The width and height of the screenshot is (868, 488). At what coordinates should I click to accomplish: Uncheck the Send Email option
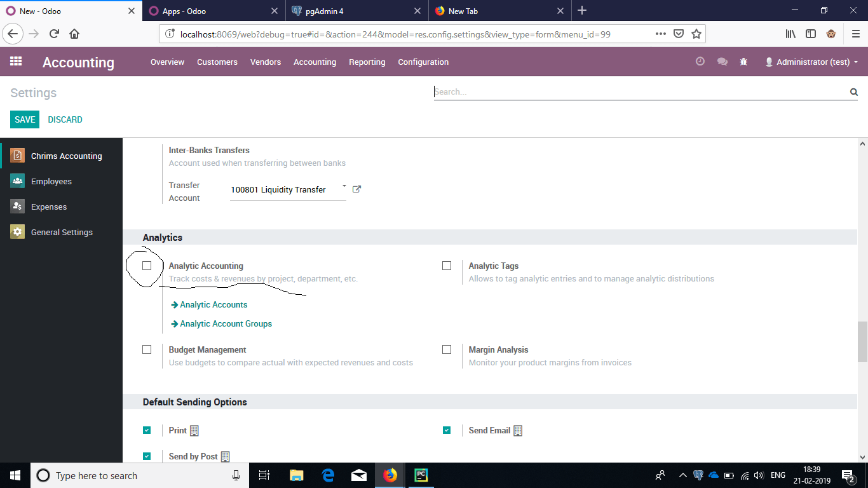coord(447,430)
